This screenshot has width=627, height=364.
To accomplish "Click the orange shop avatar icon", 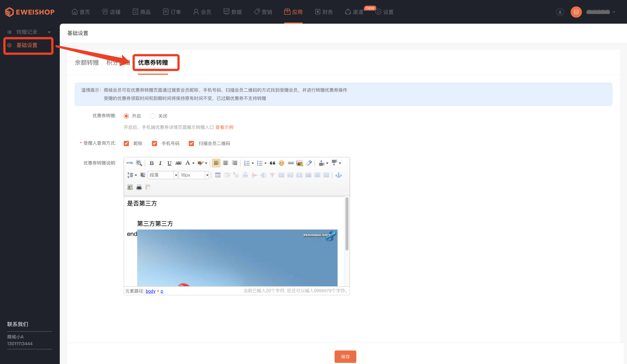I will click(x=576, y=12).
